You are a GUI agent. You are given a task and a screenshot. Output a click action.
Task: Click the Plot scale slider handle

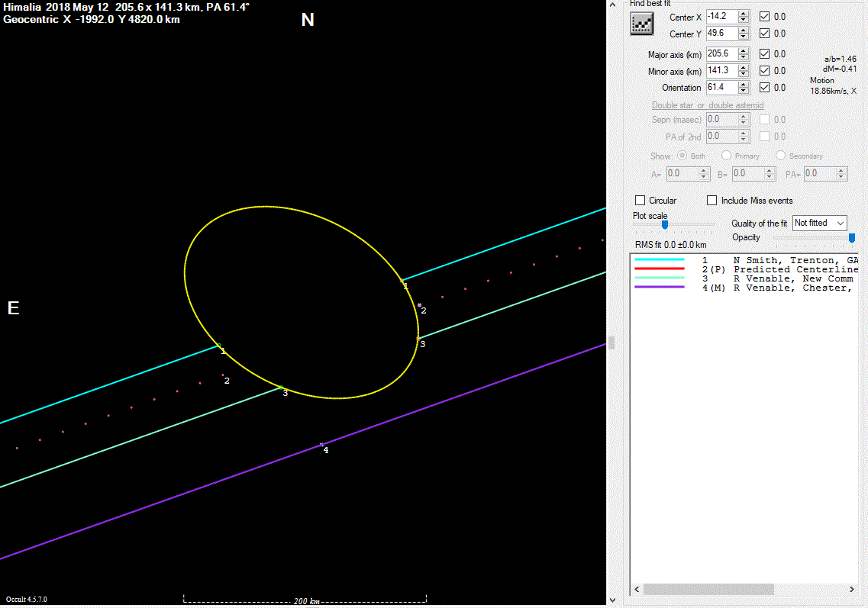coord(665,224)
